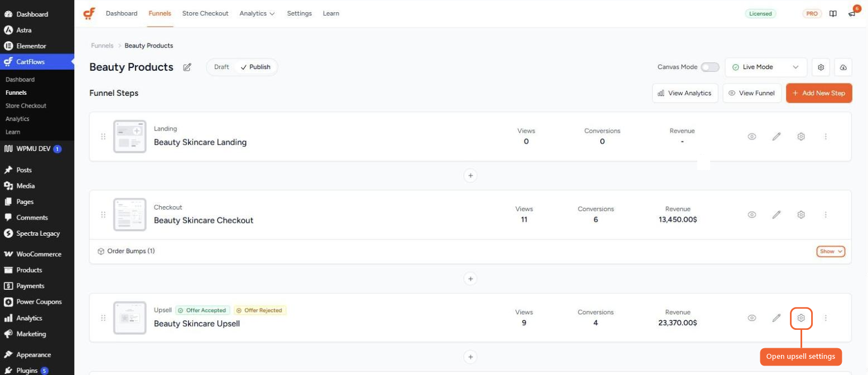Open more options for Beauty Skincare Landing

tap(826, 137)
